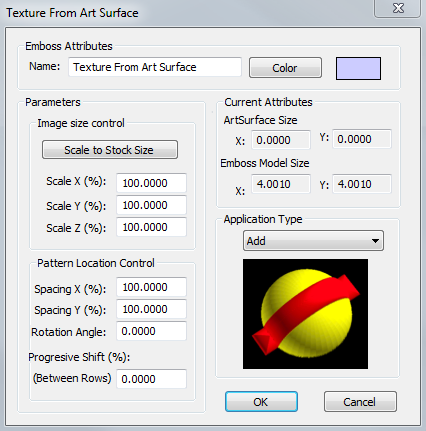Click the ArtSurface Size X field
The image size is (426, 431).
click(x=281, y=140)
